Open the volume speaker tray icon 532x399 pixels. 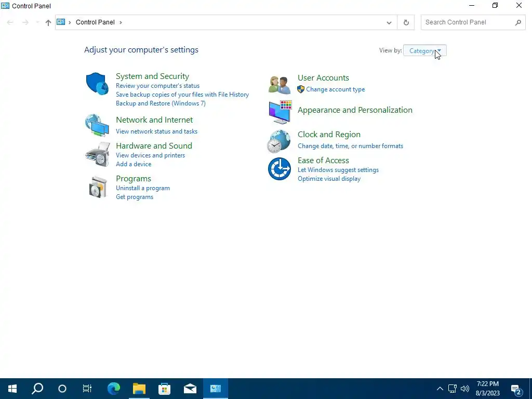(465, 389)
